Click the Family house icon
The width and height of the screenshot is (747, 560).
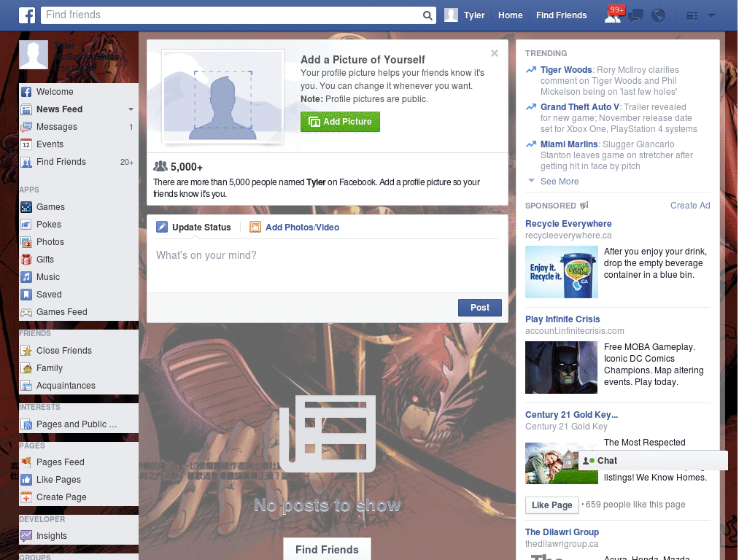coord(26,368)
